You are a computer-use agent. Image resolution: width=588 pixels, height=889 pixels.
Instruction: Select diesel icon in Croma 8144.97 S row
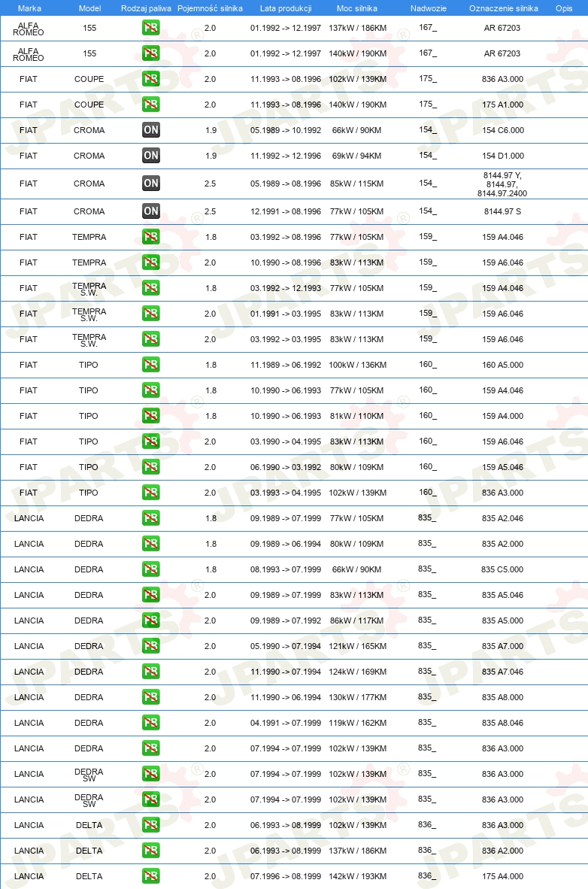coord(151,211)
